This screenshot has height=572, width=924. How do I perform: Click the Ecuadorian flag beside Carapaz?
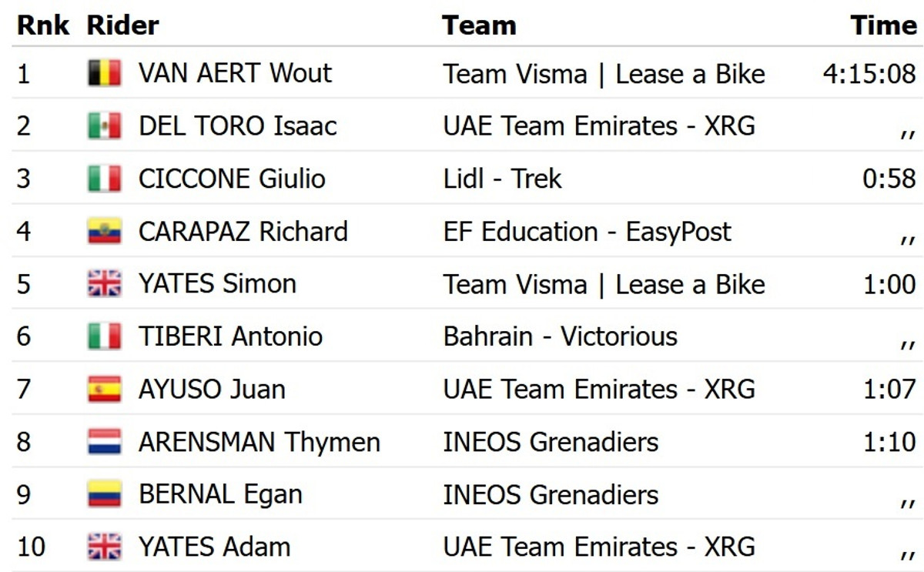tap(104, 231)
